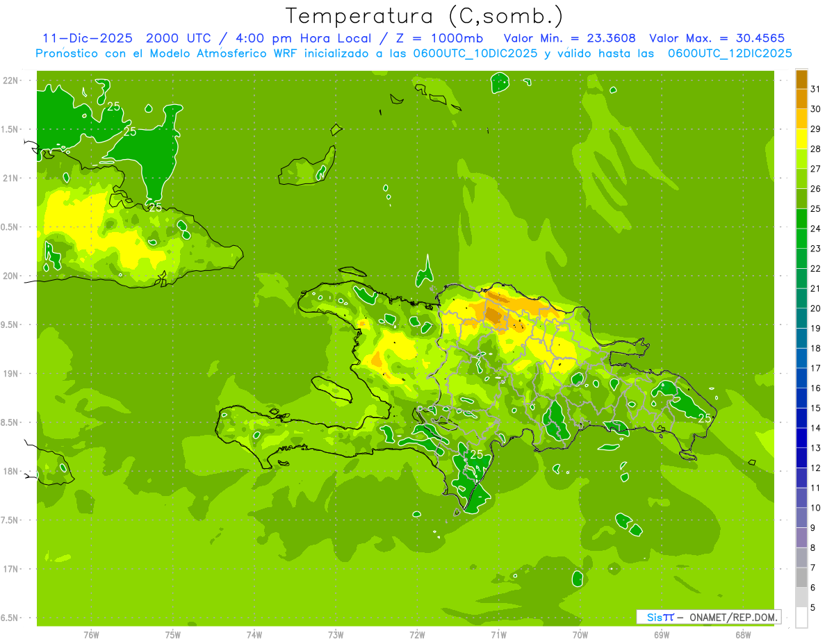Image resolution: width=834 pixels, height=644 pixels.
Task: Click the legend value "8"
Action: [812, 548]
